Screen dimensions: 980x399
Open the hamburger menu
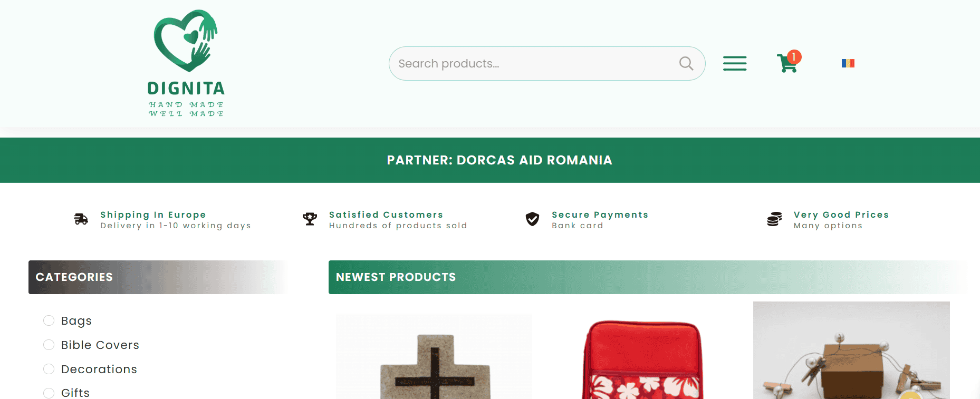(734, 63)
